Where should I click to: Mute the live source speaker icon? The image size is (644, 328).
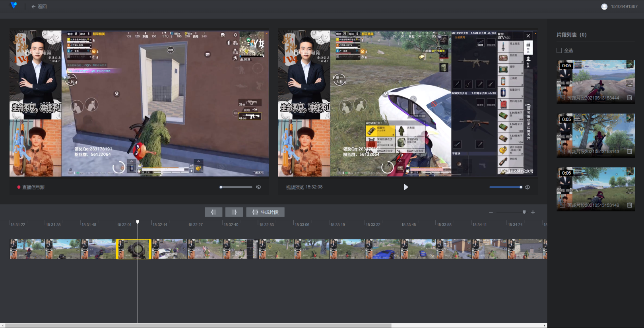(x=258, y=187)
